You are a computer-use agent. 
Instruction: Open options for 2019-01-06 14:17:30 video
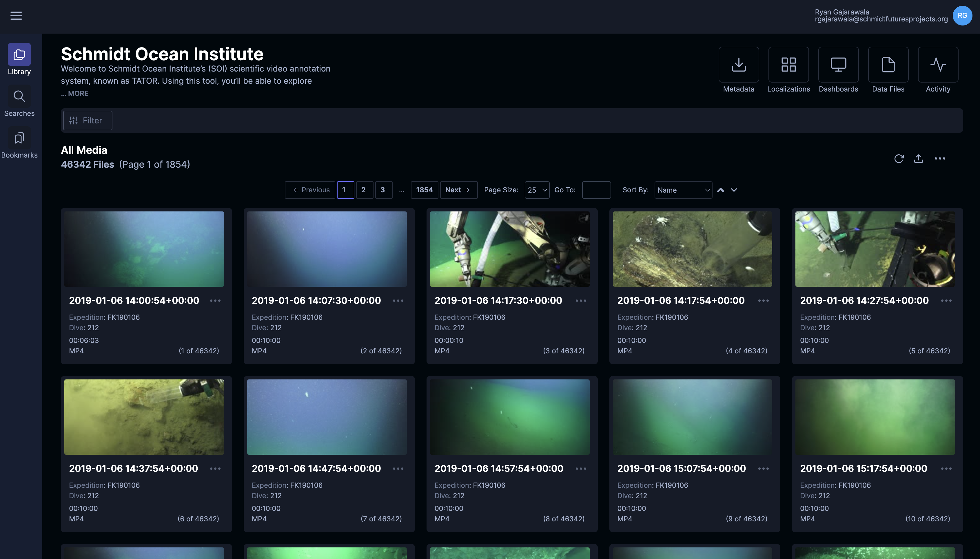[x=581, y=301]
